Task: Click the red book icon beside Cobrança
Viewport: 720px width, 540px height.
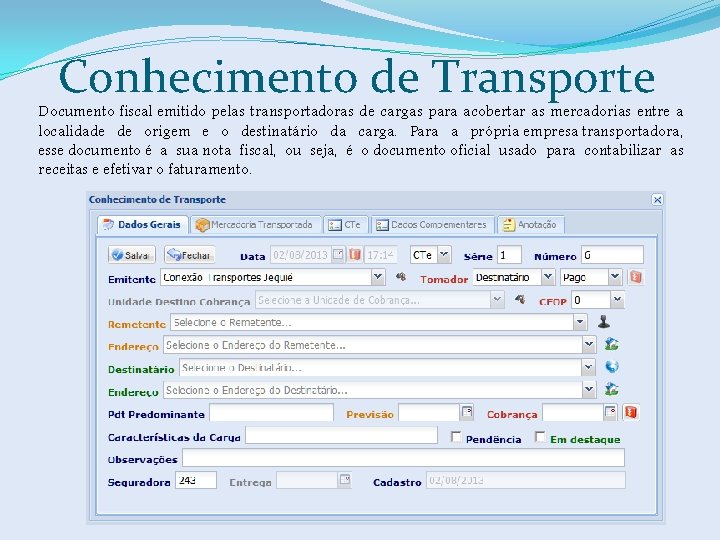Action: point(631,412)
